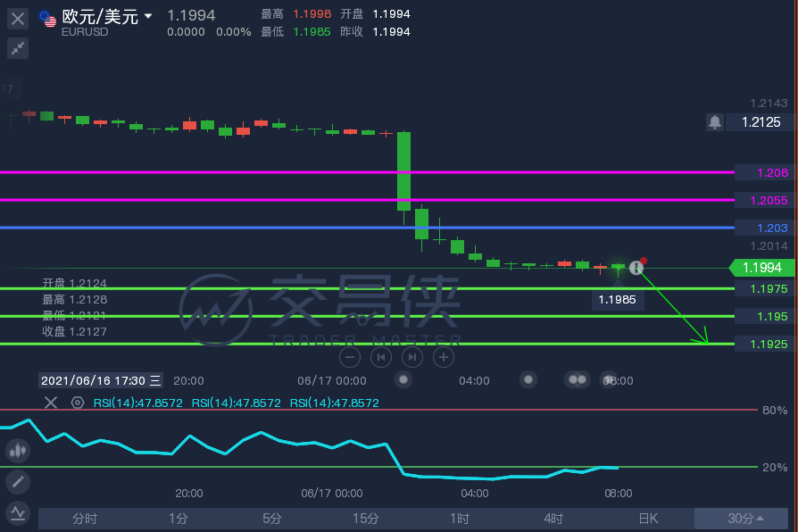Select the 1时 timeframe
798x532 pixels.
459,519
